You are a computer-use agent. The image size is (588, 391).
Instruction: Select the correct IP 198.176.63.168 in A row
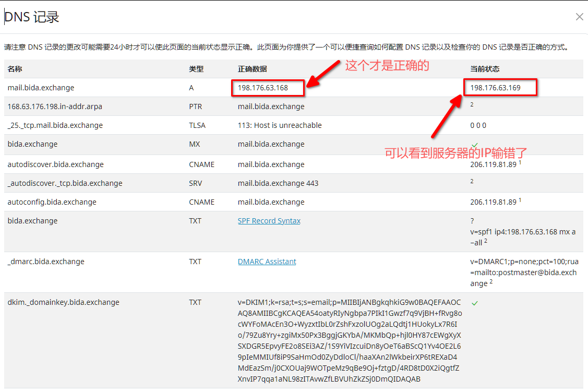[x=263, y=88]
